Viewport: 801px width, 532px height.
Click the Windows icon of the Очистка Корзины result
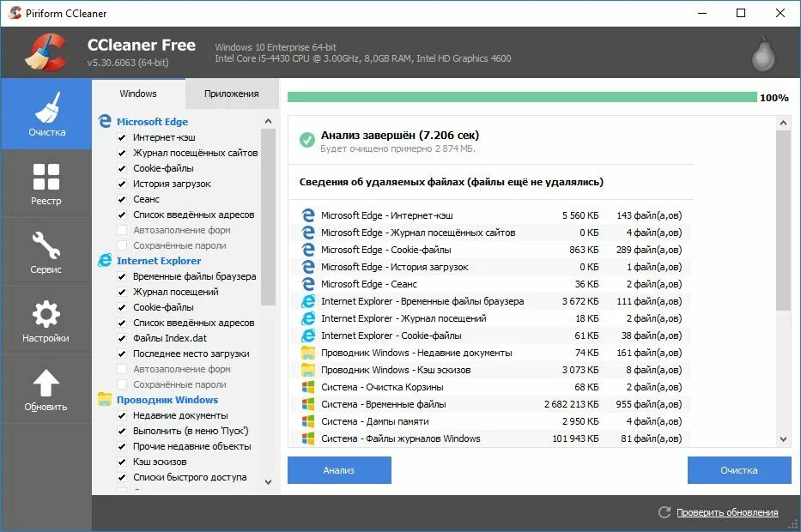(x=308, y=386)
